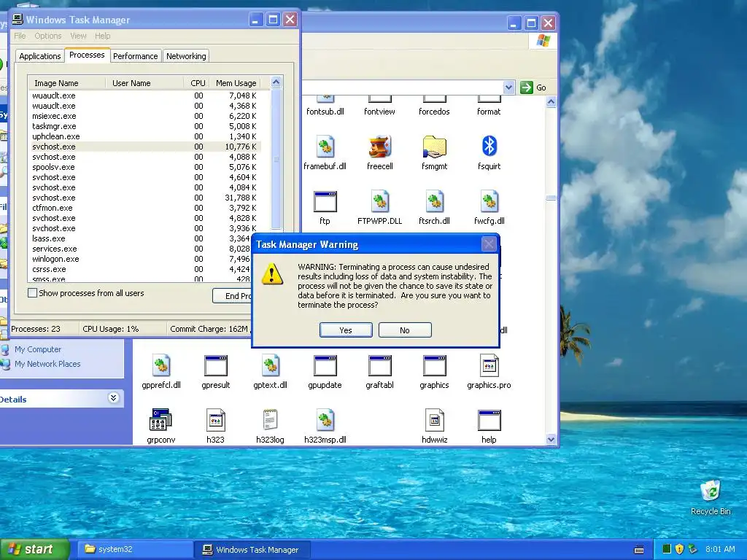Open the Task Manager File menu
Screen dimensions: 747x560
[20, 36]
